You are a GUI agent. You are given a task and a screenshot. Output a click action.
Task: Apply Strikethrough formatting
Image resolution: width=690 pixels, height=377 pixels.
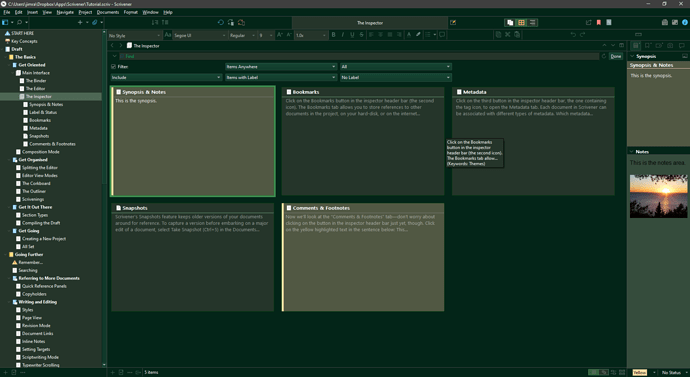pos(362,35)
